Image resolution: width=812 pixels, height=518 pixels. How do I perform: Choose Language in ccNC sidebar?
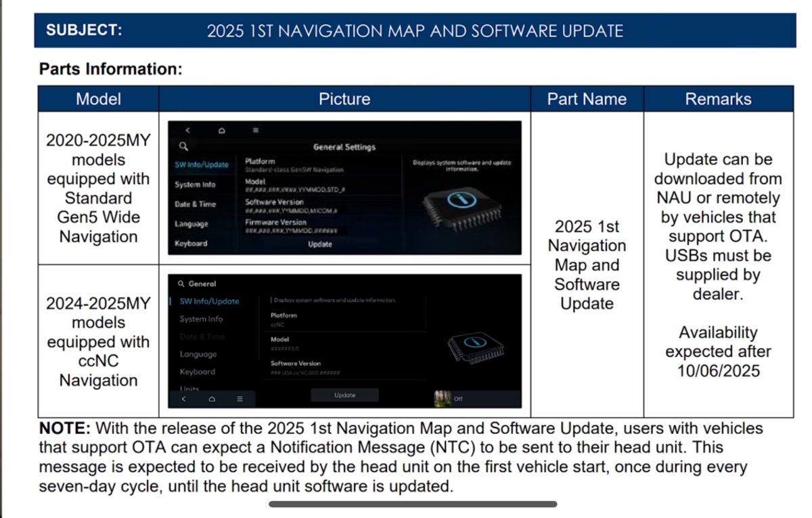coord(198,354)
